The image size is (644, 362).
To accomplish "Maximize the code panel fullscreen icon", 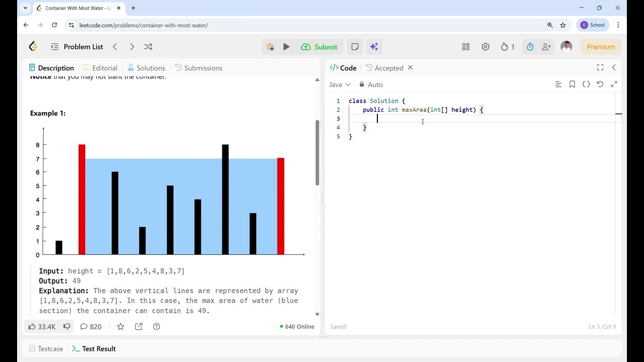I will coord(600,67).
